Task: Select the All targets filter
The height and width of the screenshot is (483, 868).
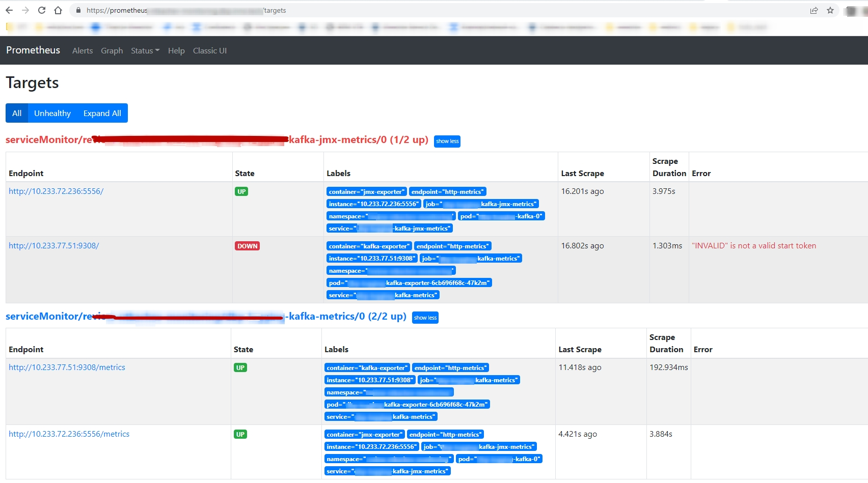Action: point(17,113)
